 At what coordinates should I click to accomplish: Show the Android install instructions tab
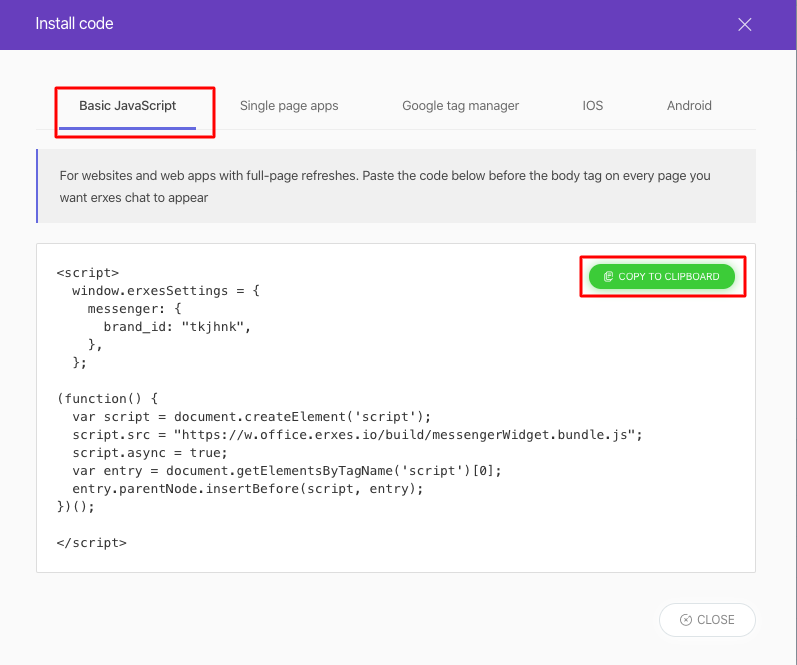point(689,106)
